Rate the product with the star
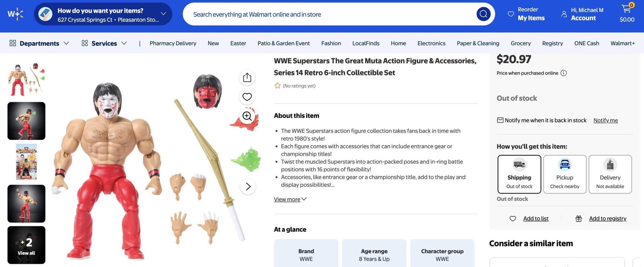644x267 pixels. pos(277,85)
